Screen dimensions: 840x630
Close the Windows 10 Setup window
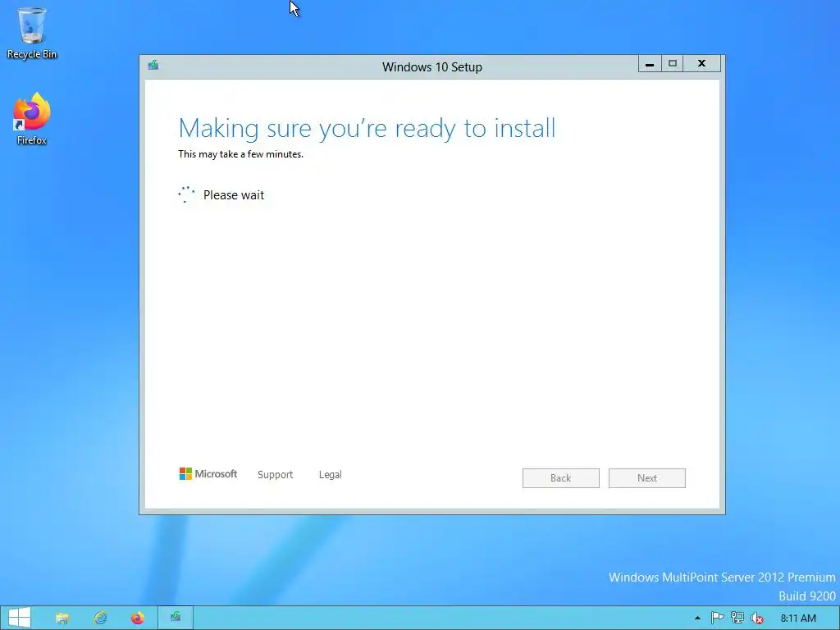coord(702,64)
